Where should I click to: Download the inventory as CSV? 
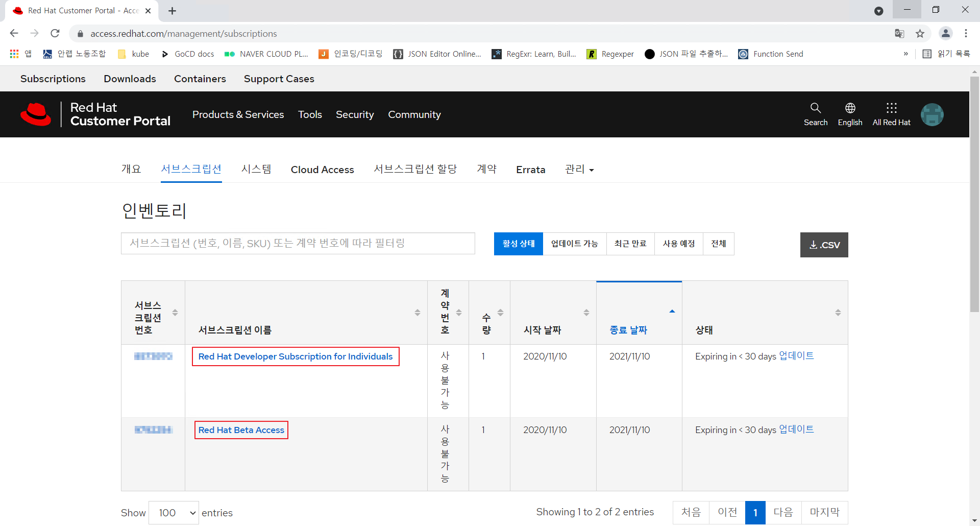[x=824, y=245]
